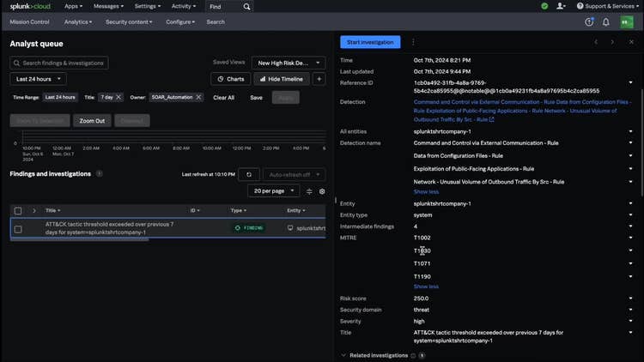Click the search findings & investigations field
This screenshot has height=362, width=644.
[x=60, y=63]
